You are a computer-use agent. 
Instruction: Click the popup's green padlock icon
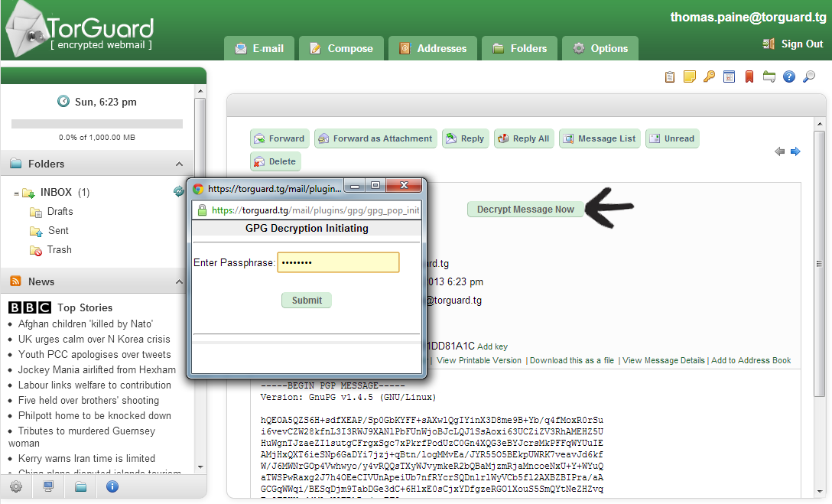202,210
